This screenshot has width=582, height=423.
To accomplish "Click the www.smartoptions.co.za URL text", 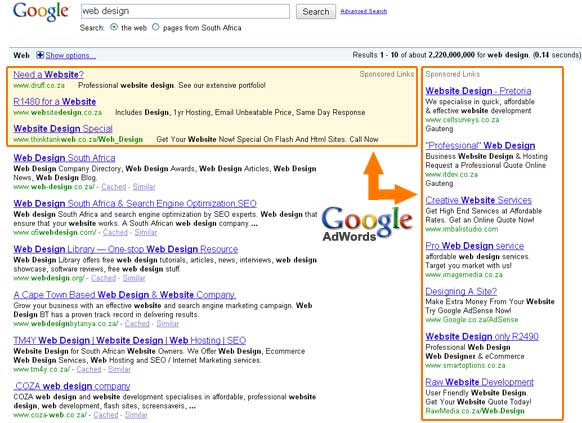I will coord(465,365).
